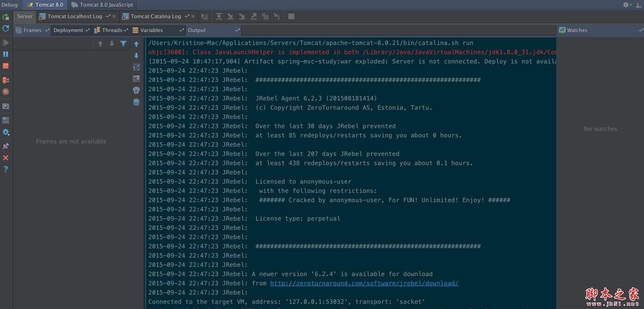Click the 'License type: perpetual' line
The height and width of the screenshot is (309, 644).
[x=244, y=218]
